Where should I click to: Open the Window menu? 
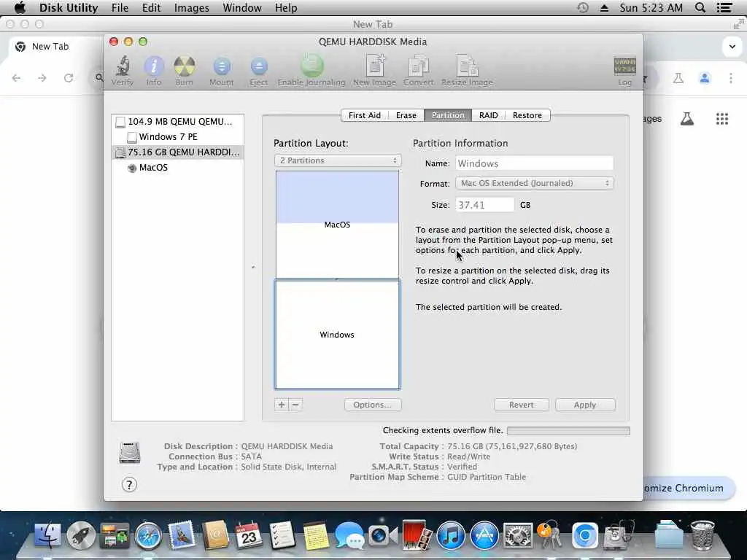(242, 7)
